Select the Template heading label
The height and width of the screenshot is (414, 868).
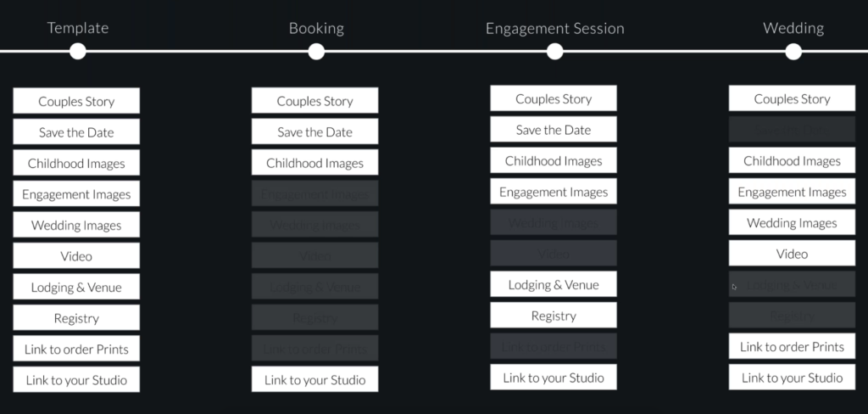pyautogui.click(x=78, y=28)
